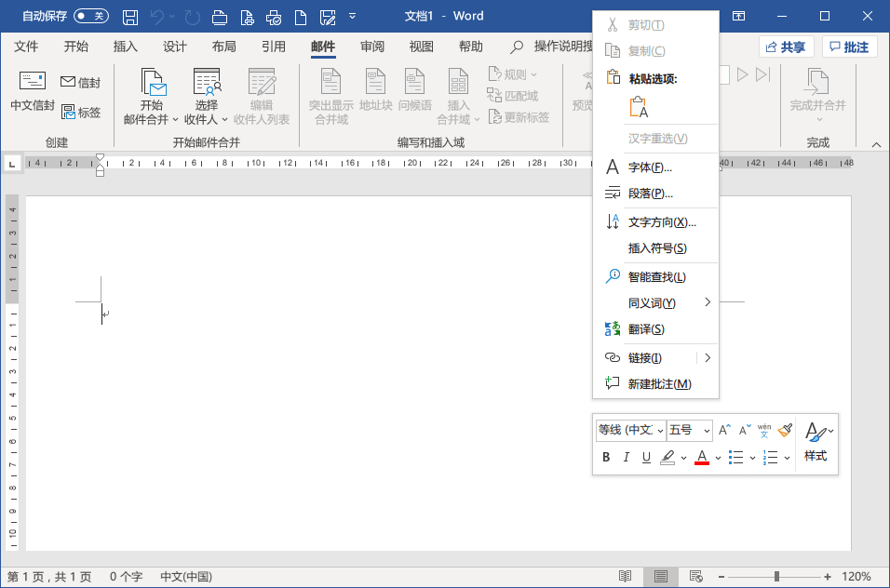Click the 批注 (Comments) button
The image size is (890, 588).
coord(849,46)
